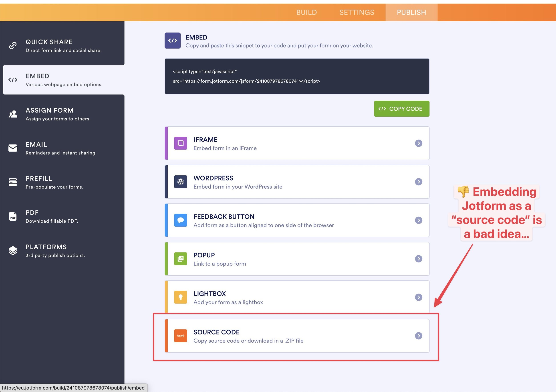This screenshot has width=556, height=392.
Task: Click 'Direct form link and social share.'
Action: pyautogui.click(x=64, y=50)
